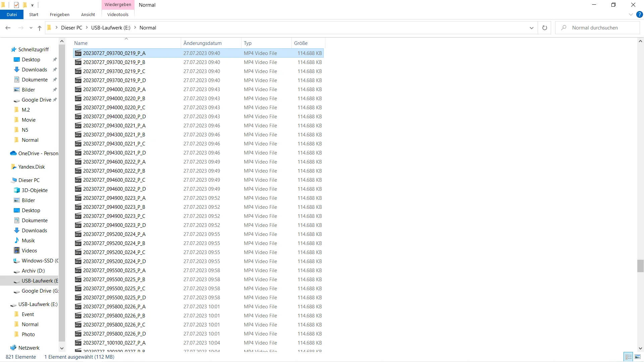
Task: Switch to the large thumbnails view button
Action: [x=638, y=357]
